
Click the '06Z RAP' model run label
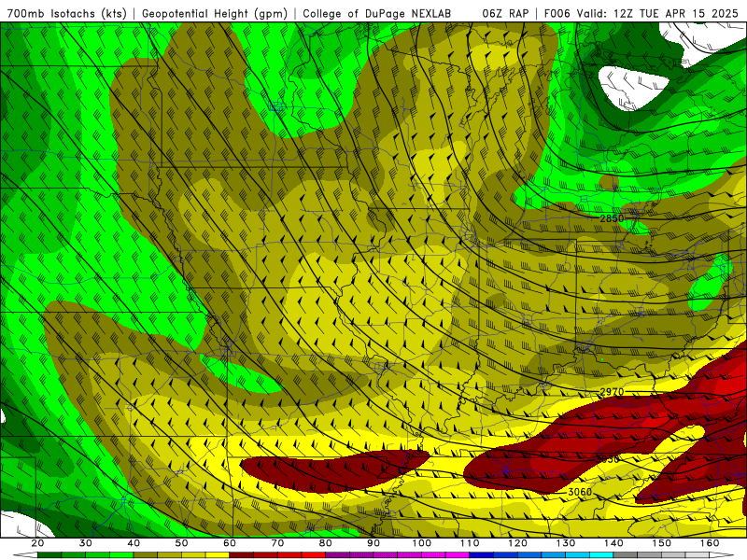pos(505,13)
